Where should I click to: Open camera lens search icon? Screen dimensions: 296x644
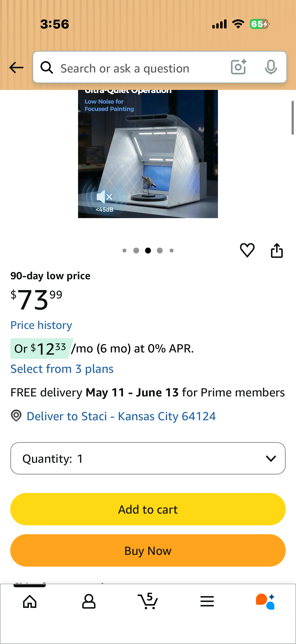coord(239,67)
